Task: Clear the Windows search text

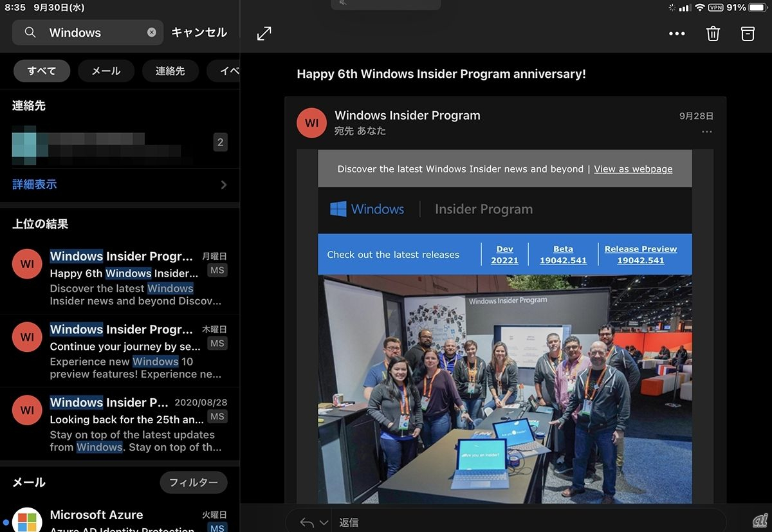Action: (x=152, y=32)
